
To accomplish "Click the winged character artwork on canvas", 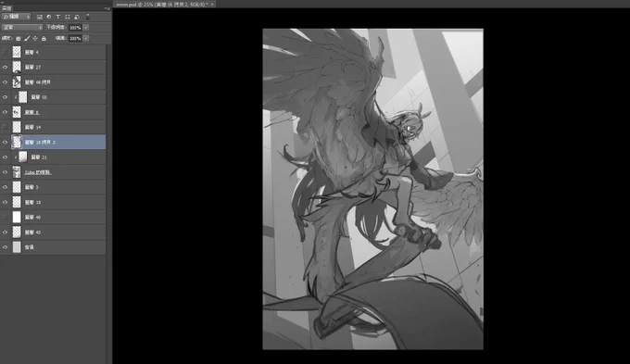I will click(x=372, y=189).
